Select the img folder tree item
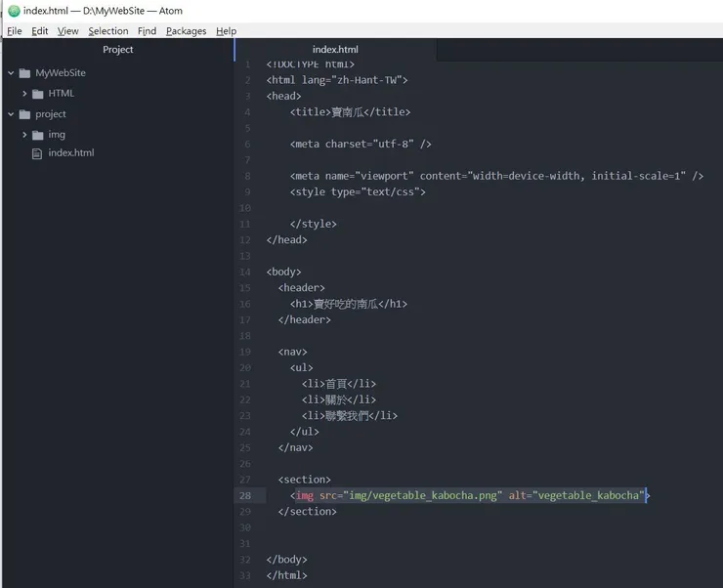The height and width of the screenshot is (588, 723). click(57, 135)
